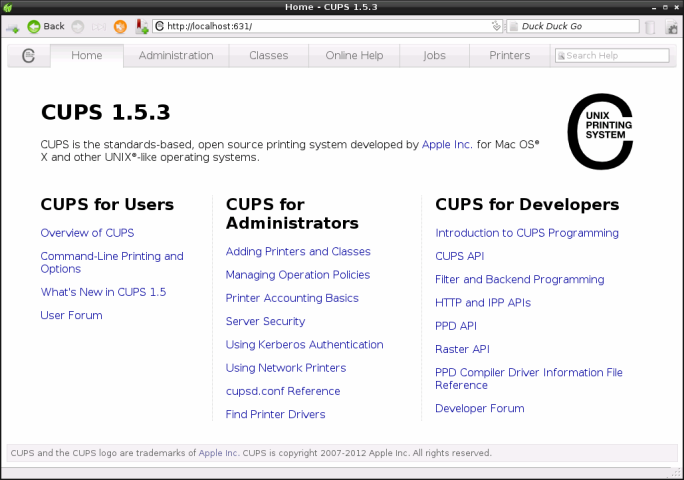Open the Server Security link
The image size is (684, 480).
click(265, 321)
